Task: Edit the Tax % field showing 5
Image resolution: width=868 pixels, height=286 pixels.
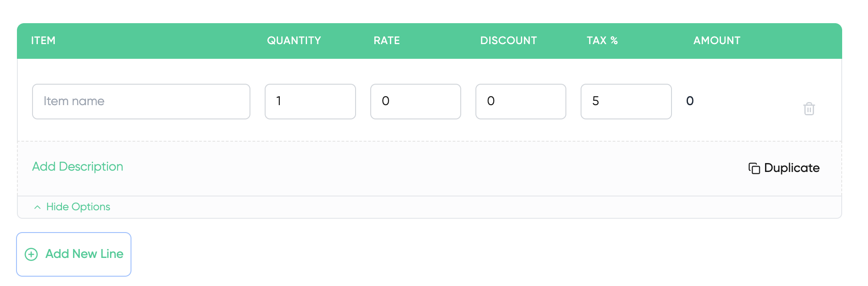Action: click(x=626, y=102)
